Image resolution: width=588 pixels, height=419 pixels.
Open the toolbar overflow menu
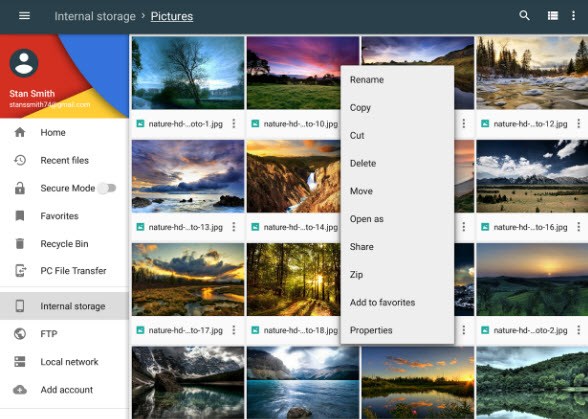click(x=573, y=16)
